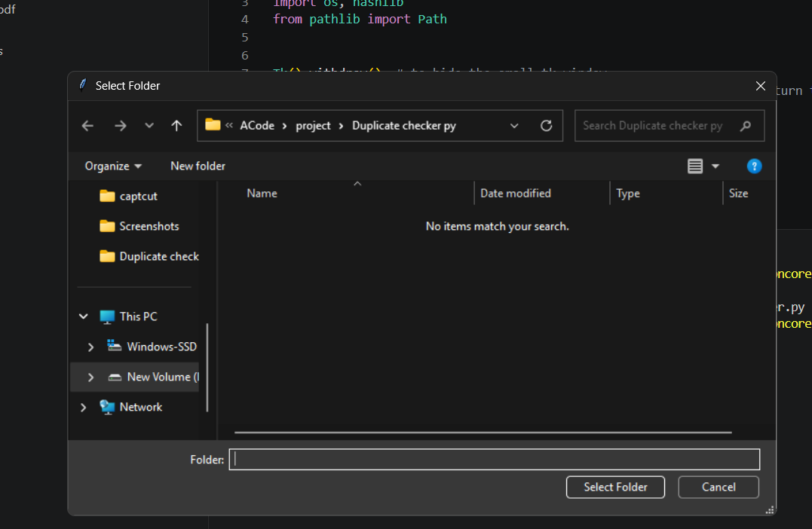Click the file list horizontal scrollbar
Image resolution: width=812 pixels, height=529 pixels.
(x=483, y=433)
